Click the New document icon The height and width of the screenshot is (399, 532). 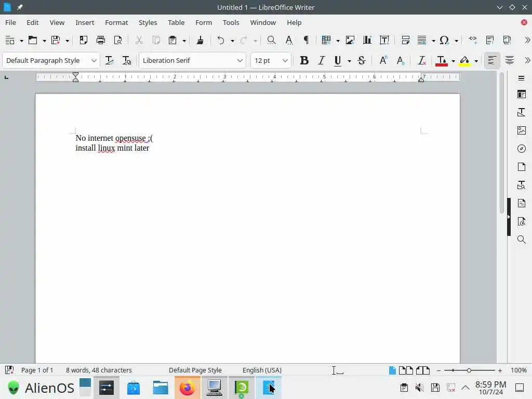click(10, 41)
